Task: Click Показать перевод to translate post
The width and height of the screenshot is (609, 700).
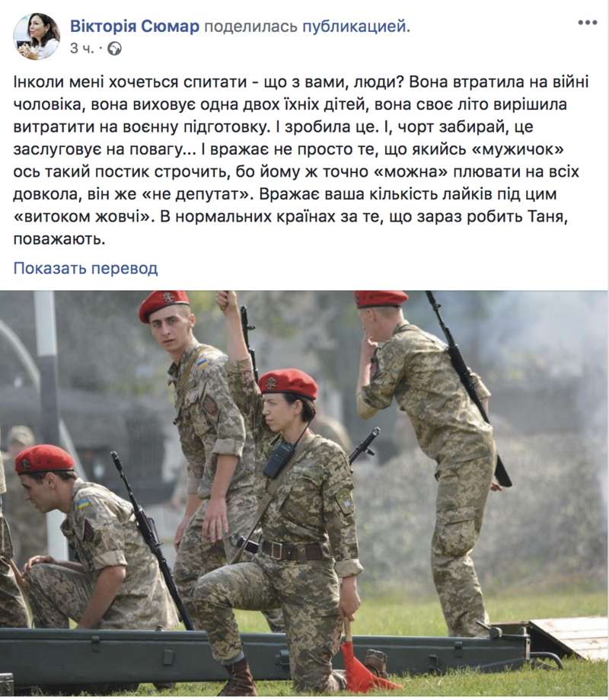Action: [86, 268]
